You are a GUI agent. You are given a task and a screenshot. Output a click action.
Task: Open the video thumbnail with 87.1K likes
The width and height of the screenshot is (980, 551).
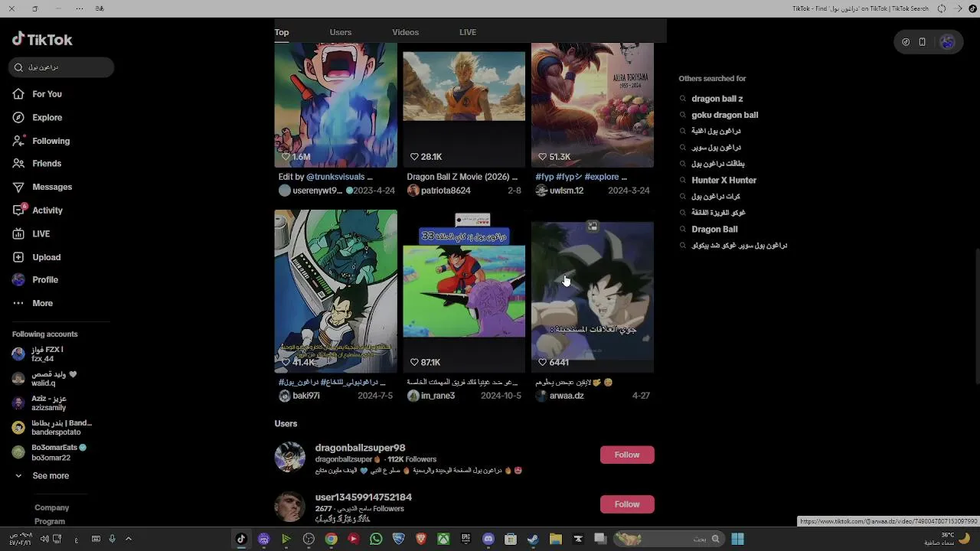(x=464, y=291)
